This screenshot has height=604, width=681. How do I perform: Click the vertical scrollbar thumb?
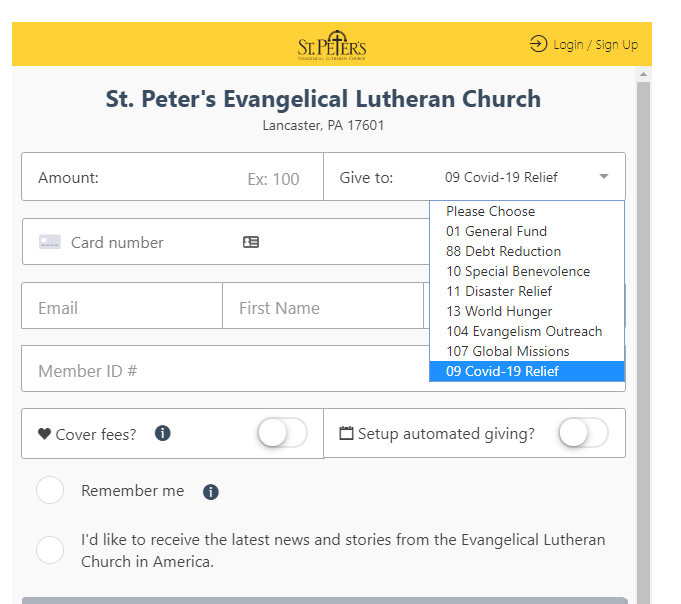point(643,343)
